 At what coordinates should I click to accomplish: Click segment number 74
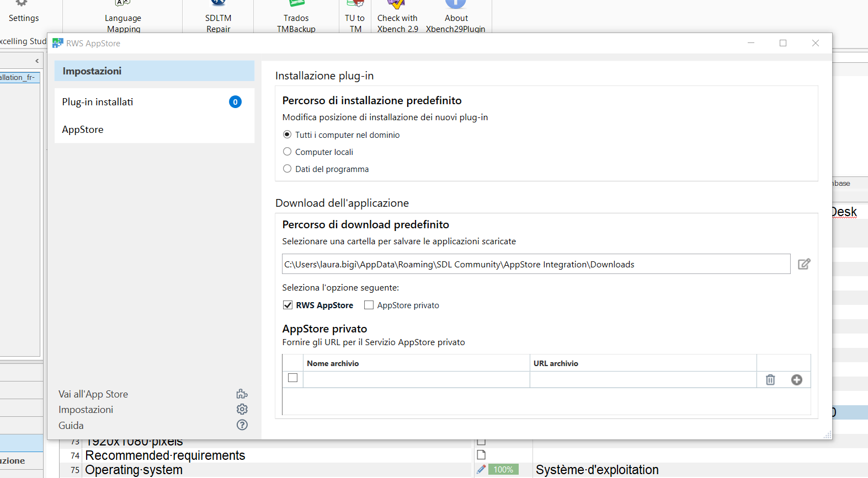[75, 455]
